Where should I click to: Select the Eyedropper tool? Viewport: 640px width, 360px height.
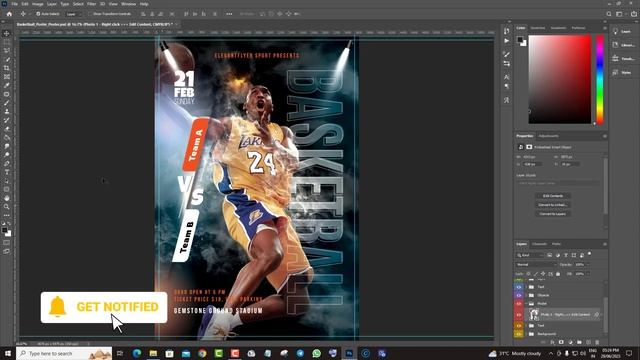[7, 85]
